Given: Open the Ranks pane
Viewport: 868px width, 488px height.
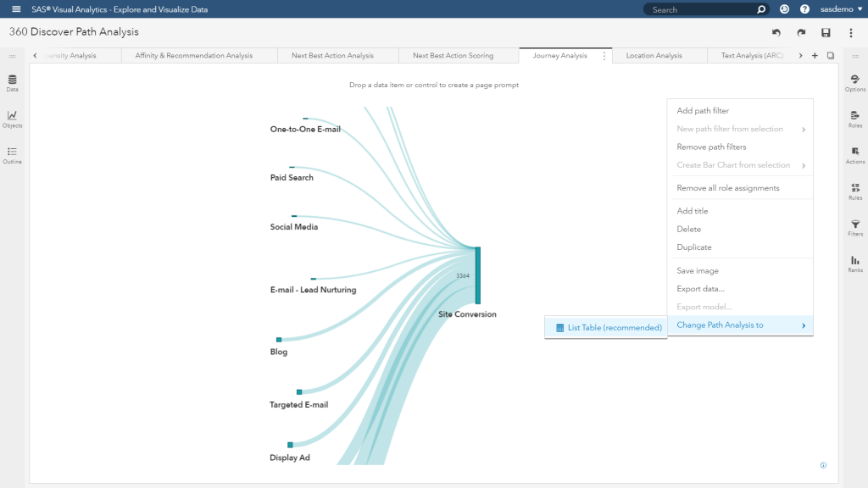Looking at the screenshot, I should [x=855, y=264].
